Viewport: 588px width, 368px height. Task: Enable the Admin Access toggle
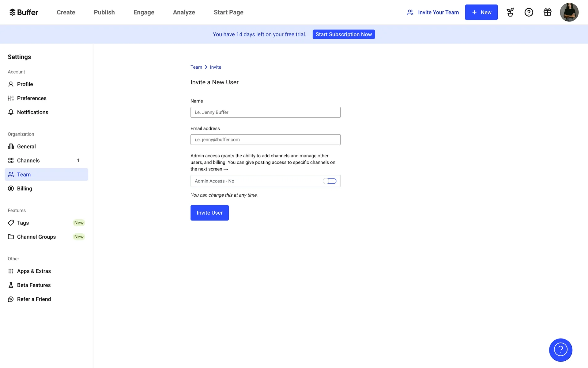pyautogui.click(x=330, y=181)
